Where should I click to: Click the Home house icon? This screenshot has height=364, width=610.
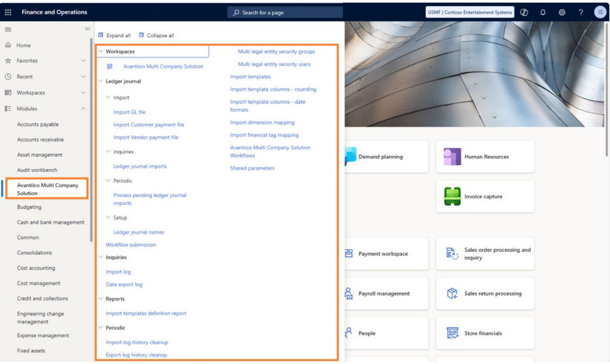[x=8, y=45]
